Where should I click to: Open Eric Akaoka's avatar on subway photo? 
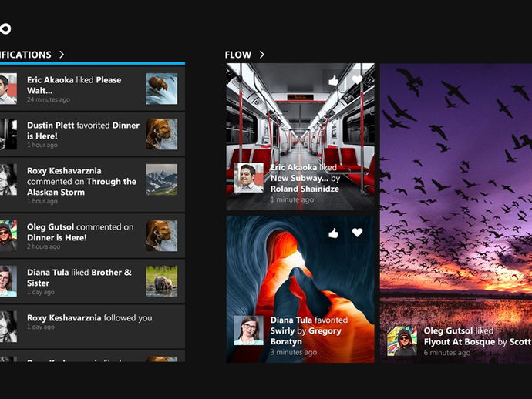(x=249, y=178)
